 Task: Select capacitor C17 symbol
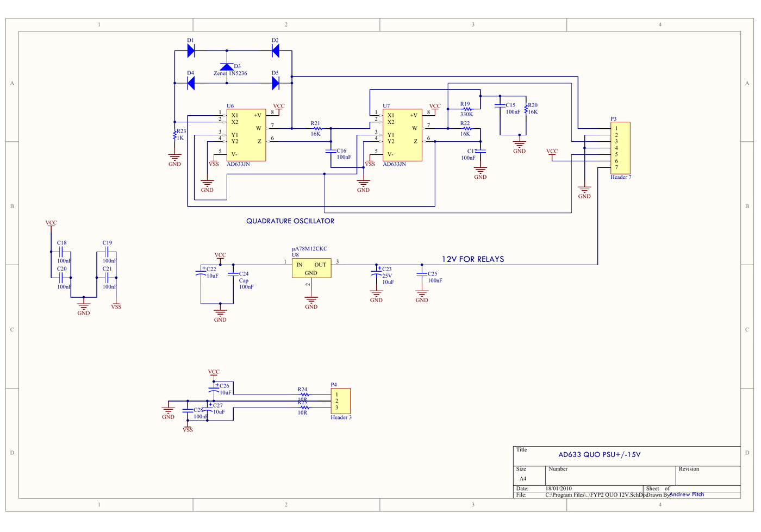[481, 151]
